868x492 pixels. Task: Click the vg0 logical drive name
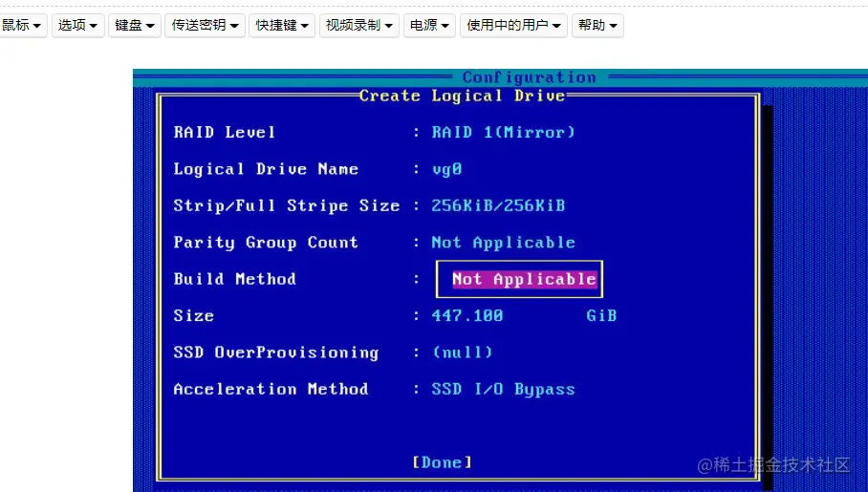tap(446, 169)
